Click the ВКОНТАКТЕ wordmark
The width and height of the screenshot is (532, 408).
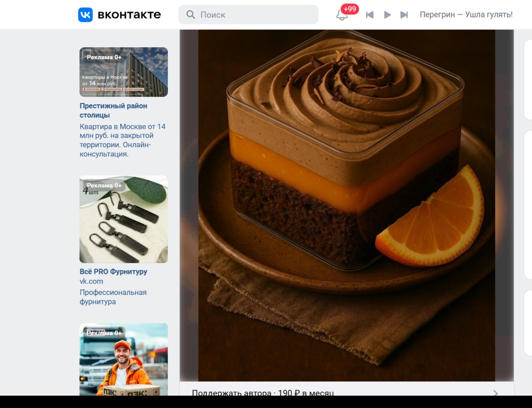129,15
